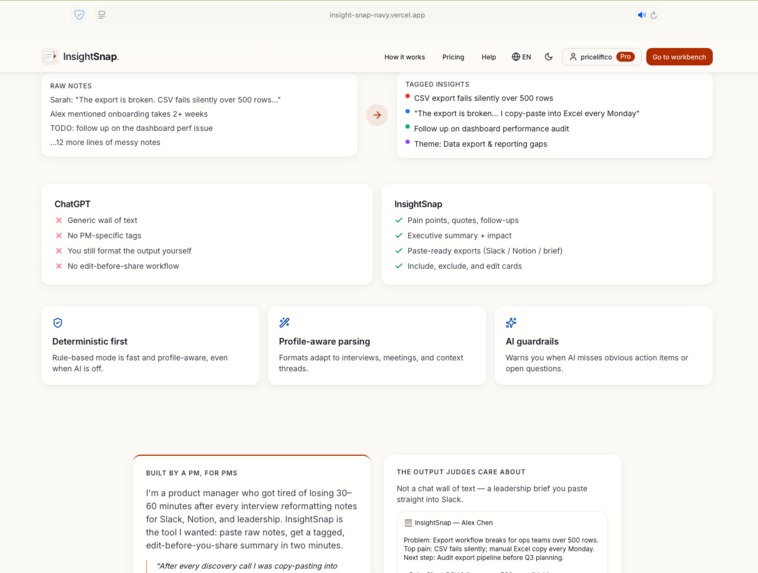Click the blue dot beside export is broken quote
Screen dimensions: 758x573
(408, 112)
